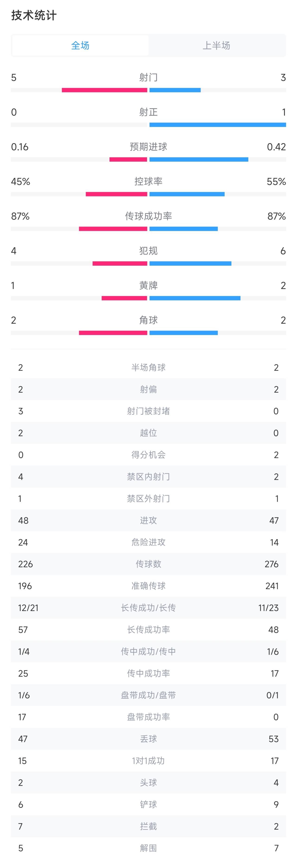Click the 盘带成功率 row label
The image size is (297, 868).
148,717
